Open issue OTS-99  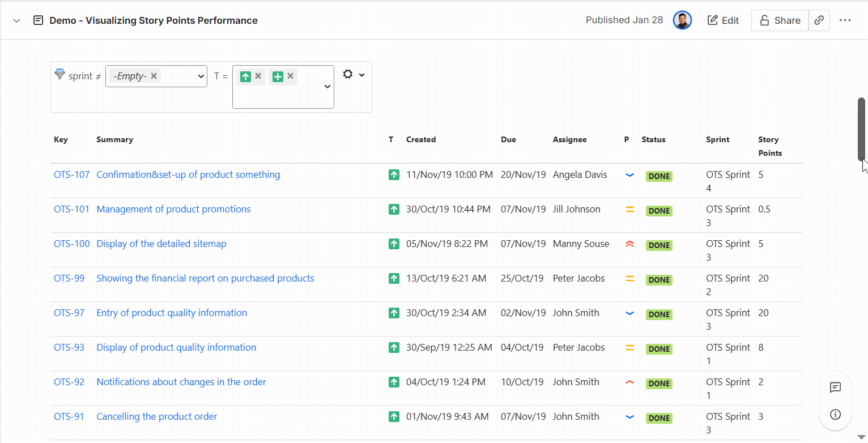coord(69,278)
